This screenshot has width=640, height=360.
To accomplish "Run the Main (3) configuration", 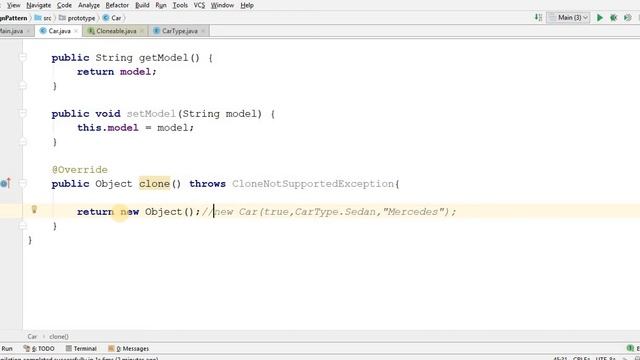I will [600, 18].
